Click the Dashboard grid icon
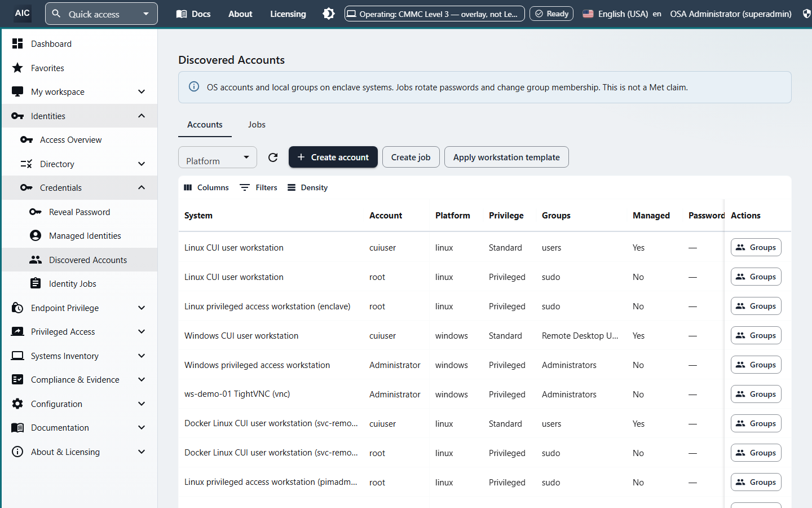The image size is (812, 508). coord(17,43)
